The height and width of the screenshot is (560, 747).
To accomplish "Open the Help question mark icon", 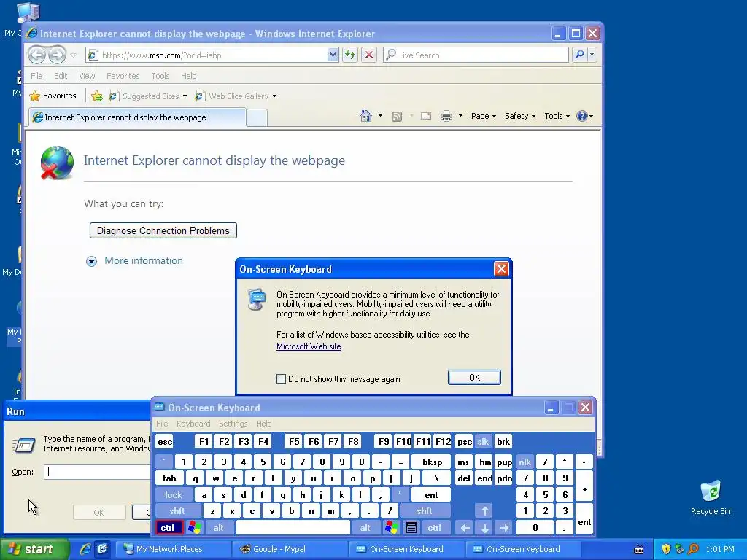I will click(x=581, y=116).
